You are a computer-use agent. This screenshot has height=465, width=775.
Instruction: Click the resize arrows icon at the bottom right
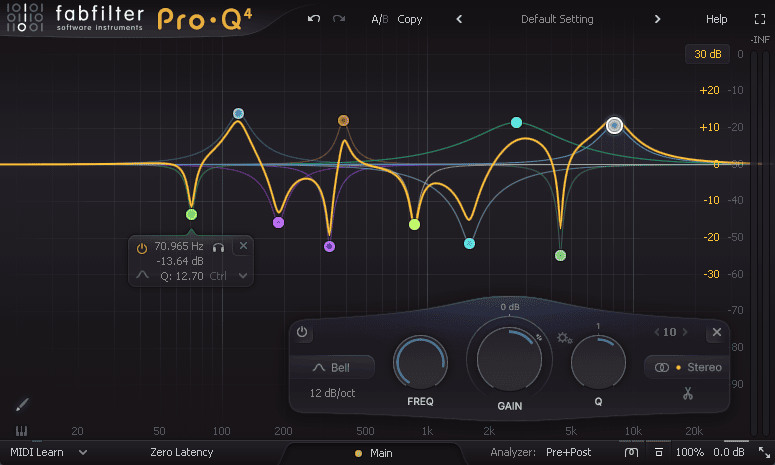tap(764, 452)
